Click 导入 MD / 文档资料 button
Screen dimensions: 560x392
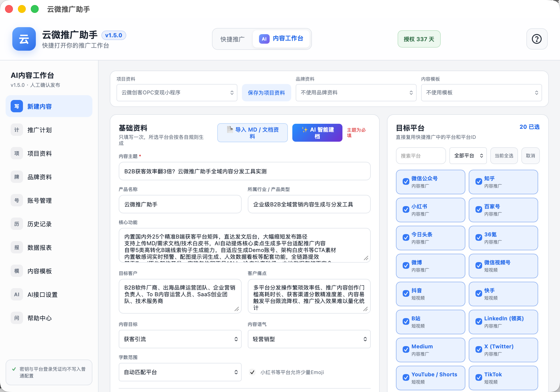point(253,133)
